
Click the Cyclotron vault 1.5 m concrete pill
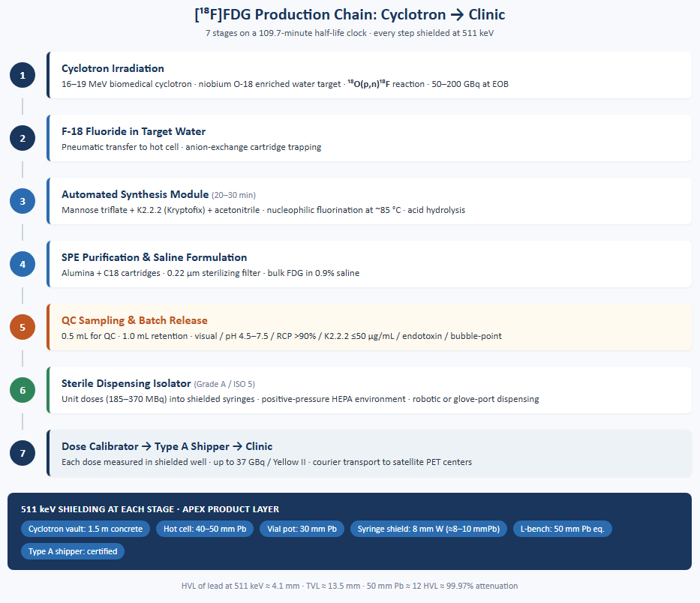86,529
